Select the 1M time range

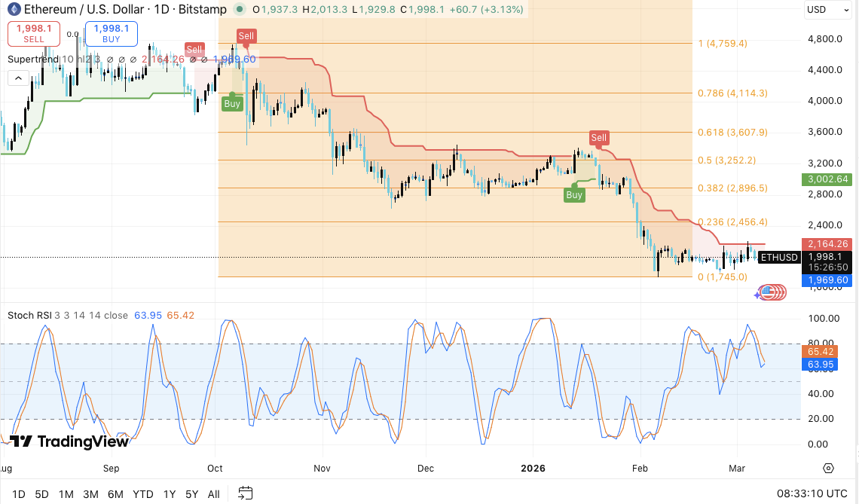[x=66, y=494]
